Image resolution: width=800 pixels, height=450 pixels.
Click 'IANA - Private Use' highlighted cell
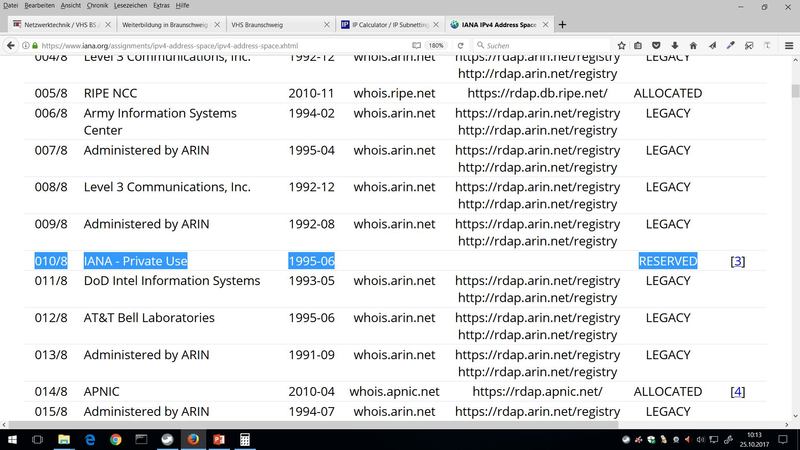point(135,261)
